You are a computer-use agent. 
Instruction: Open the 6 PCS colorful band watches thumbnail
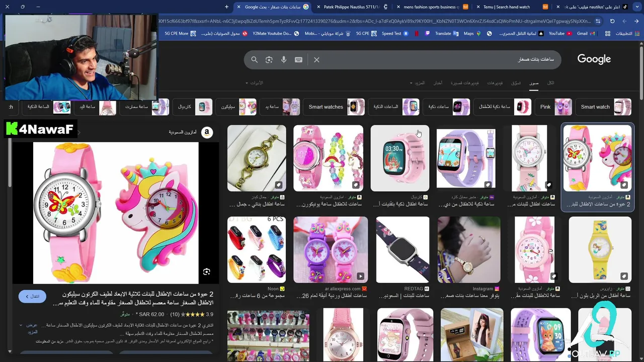tap(257, 250)
